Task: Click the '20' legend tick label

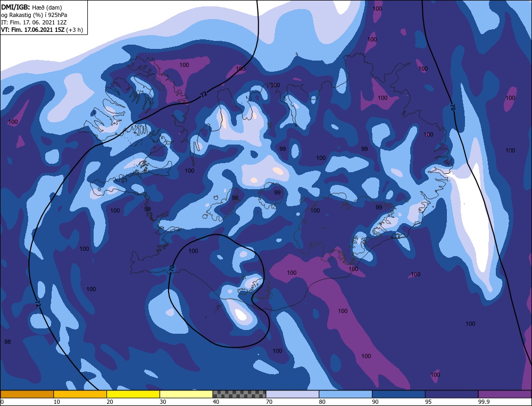Action: coord(110,402)
